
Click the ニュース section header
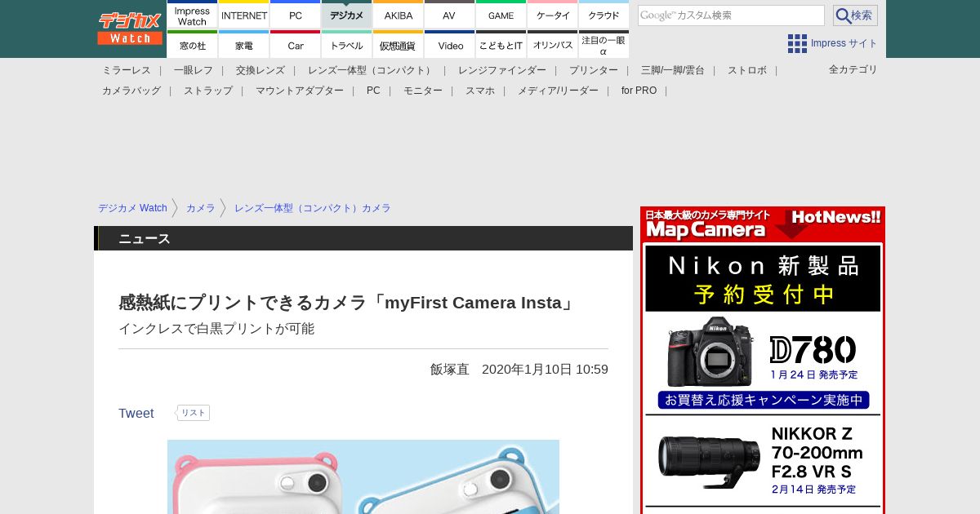click(363, 238)
